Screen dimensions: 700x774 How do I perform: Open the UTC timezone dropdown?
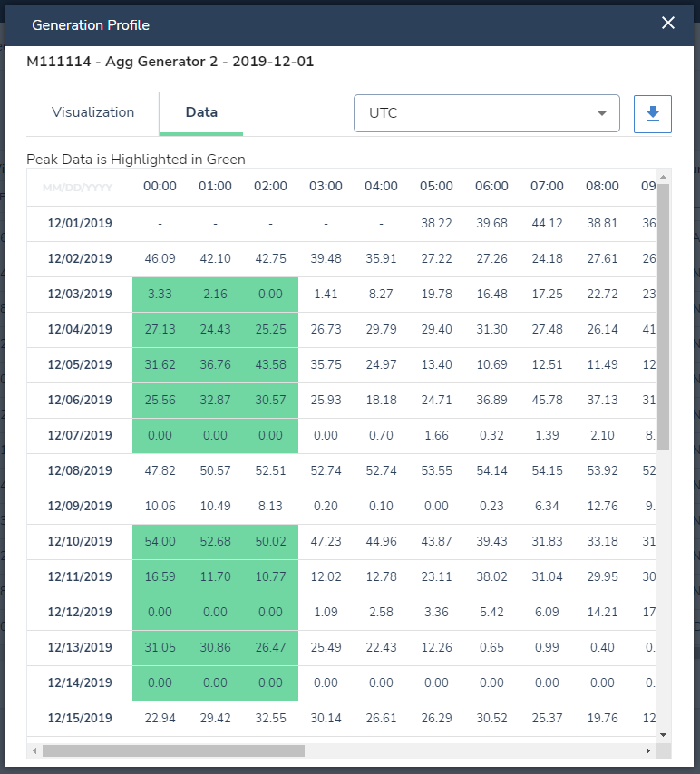487,113
